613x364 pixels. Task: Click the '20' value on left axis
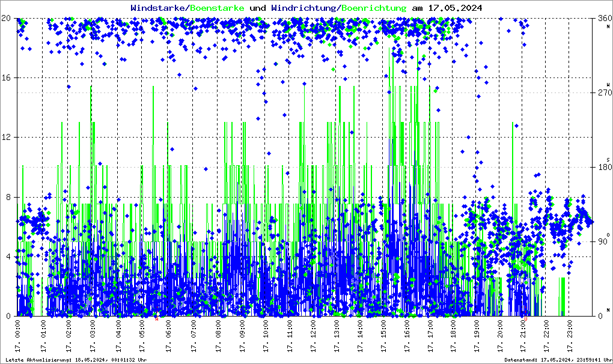[x=7, y=18]
